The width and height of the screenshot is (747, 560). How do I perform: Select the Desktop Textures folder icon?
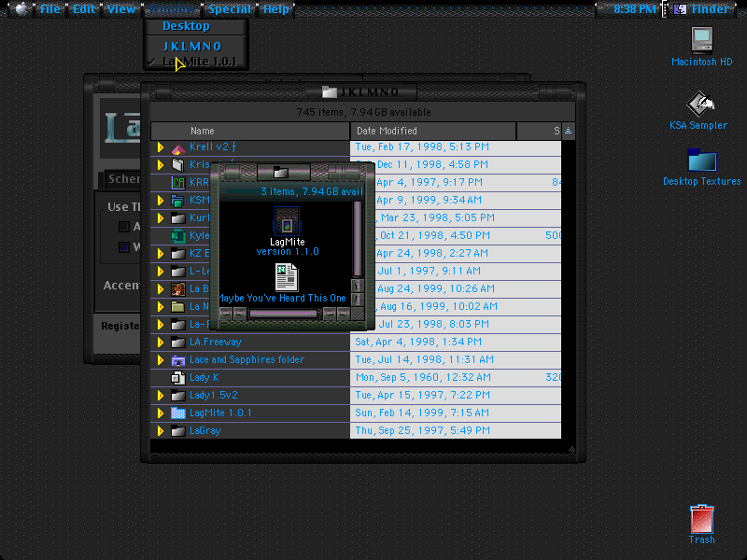coord(702,160)
